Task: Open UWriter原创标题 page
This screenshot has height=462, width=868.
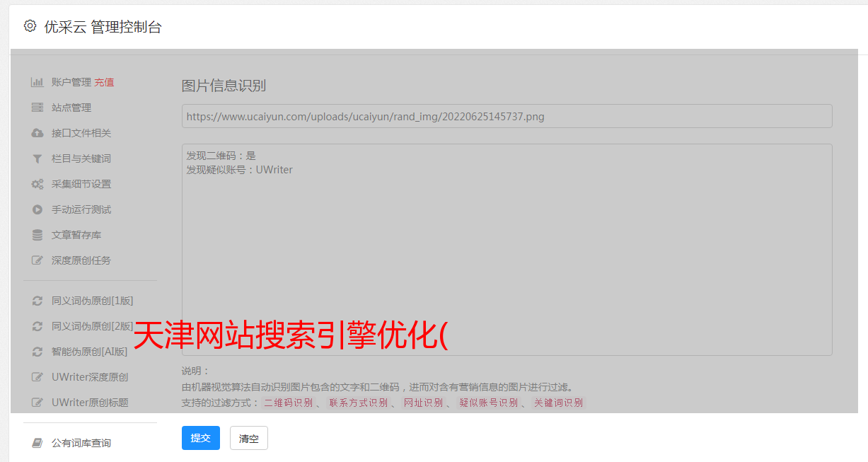Action: [x=90, y=403]
